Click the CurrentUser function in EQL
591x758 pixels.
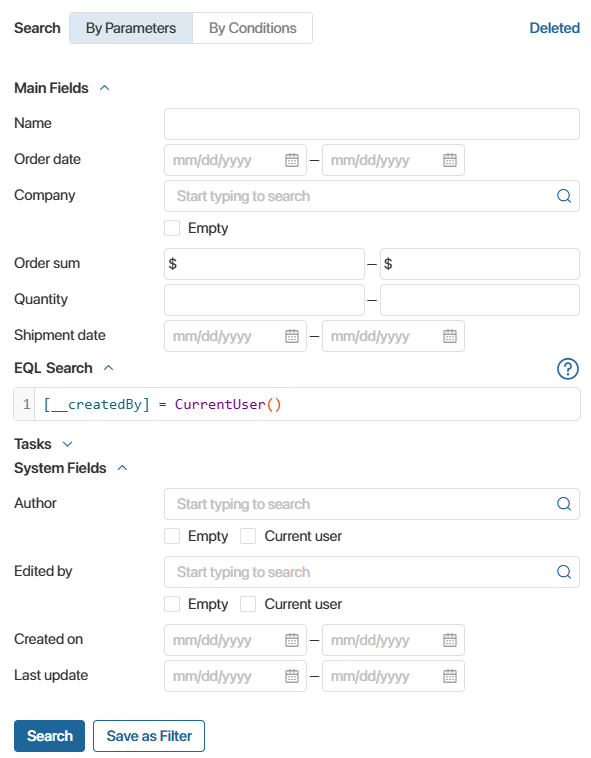click(220, 404)
